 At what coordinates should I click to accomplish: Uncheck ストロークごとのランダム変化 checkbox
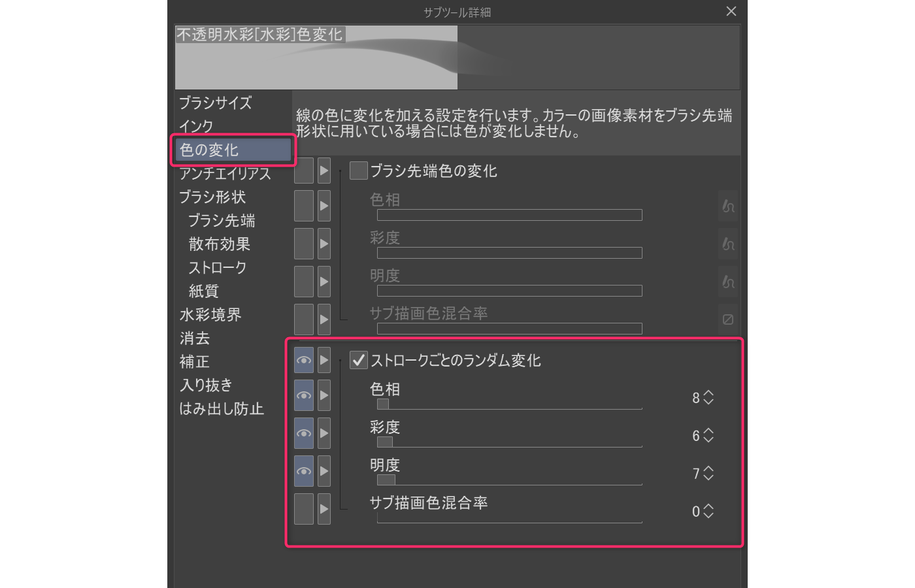tap(359, 360)
